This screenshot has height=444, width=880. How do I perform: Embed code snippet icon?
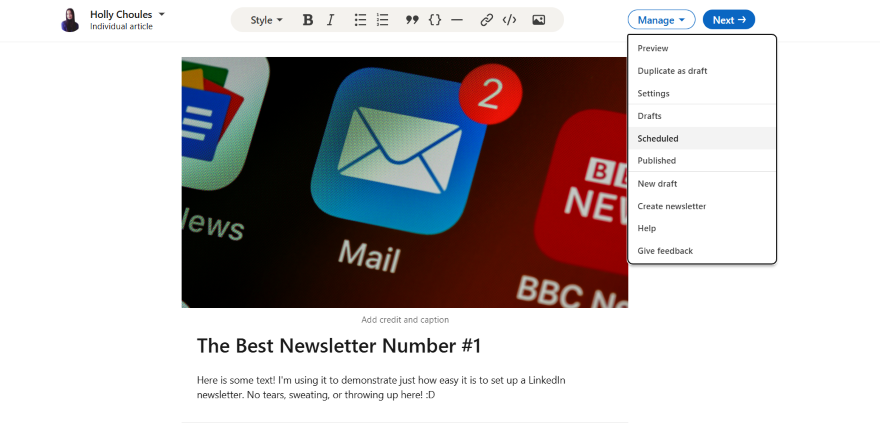[x=510, y=20]
